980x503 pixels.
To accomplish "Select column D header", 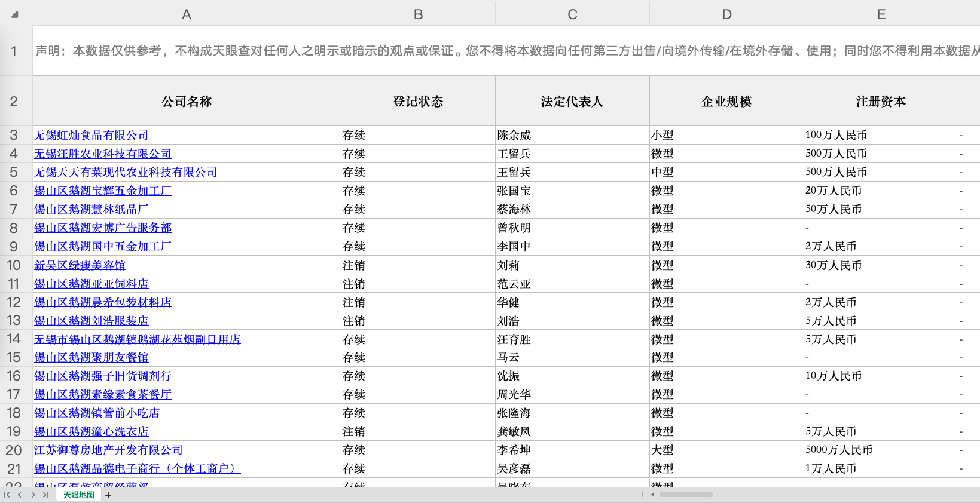I will [x=726, y=14].
